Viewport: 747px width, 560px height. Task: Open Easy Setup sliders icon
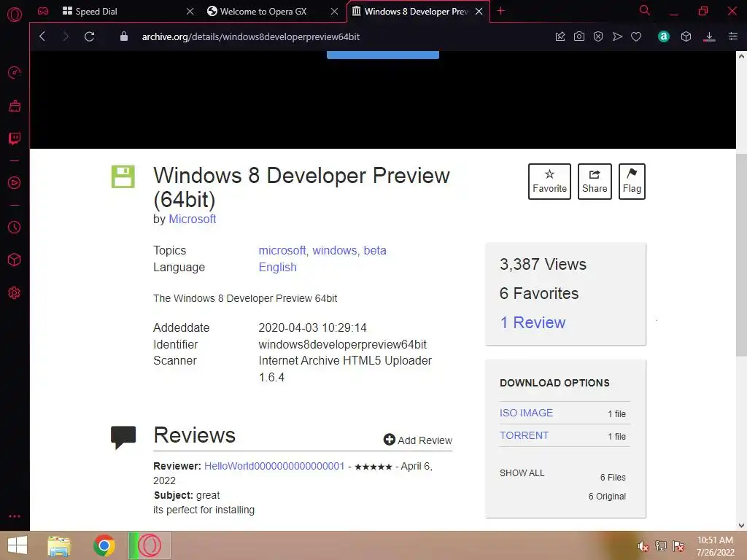point(733,36)
